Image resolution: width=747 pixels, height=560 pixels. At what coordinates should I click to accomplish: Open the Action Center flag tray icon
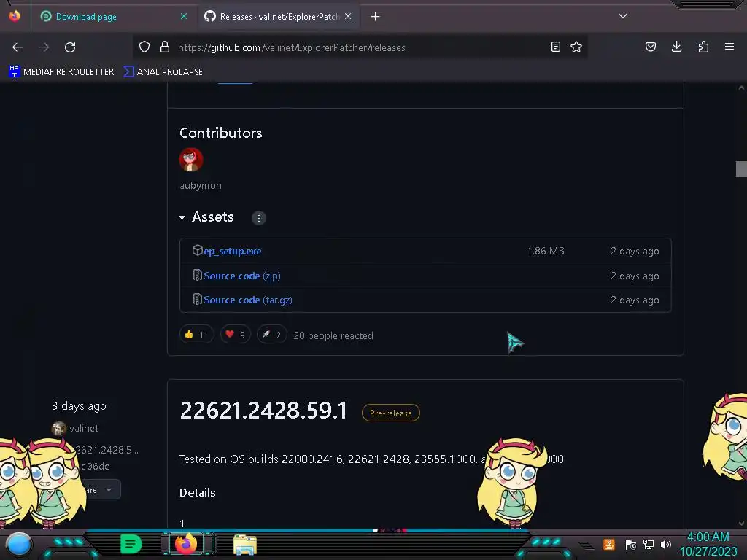630,544
